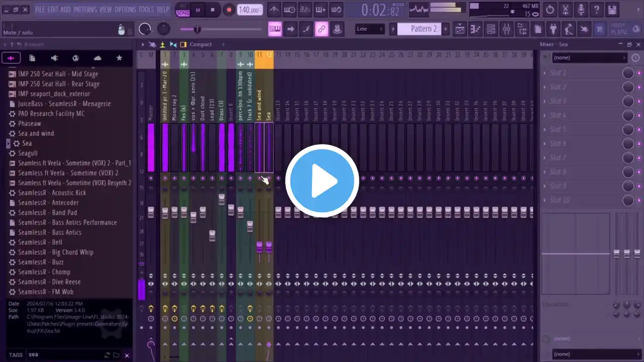Click the floppy disk save icon
Image resolution: width=644 pixels, height=362 pixels.
612,10
